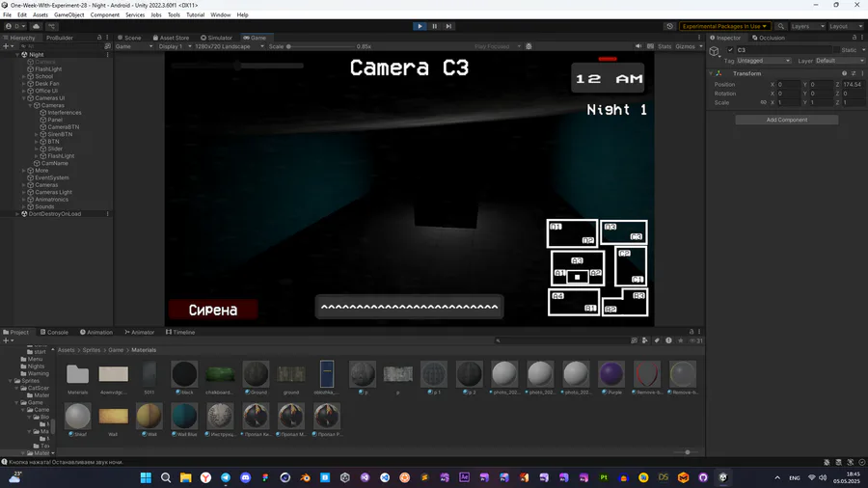Viewport: 868px width, 488px height.
Task: Toggle the Mute Audio speaker icon
Action: (638, 46)
